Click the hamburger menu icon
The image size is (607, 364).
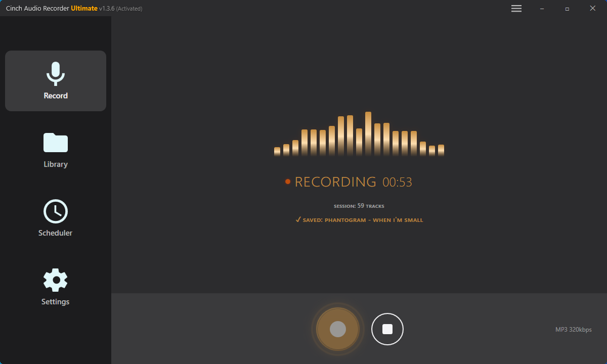click(516, 9)
